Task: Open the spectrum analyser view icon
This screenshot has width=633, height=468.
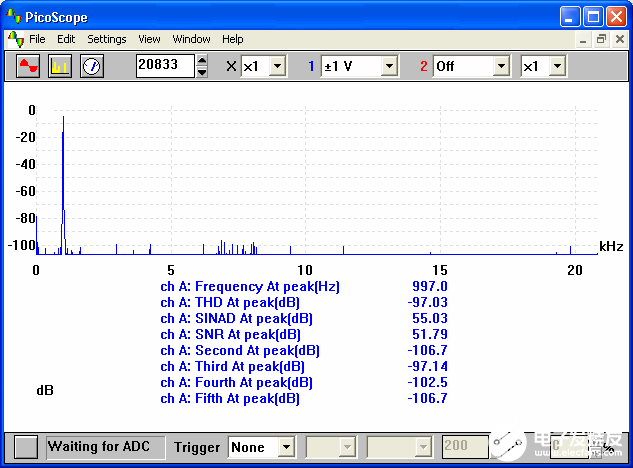Action: click(x=60, y=66)
